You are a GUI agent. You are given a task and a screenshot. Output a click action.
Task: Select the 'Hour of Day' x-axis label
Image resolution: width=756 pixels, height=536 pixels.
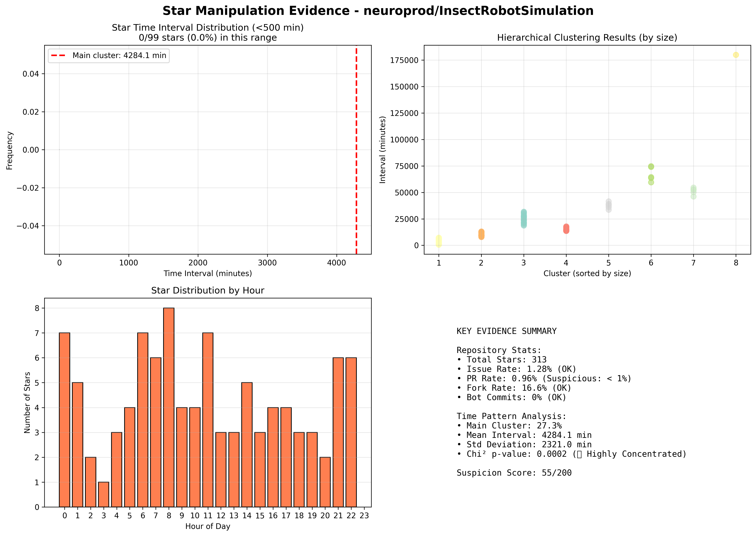(x=208, y=526)
